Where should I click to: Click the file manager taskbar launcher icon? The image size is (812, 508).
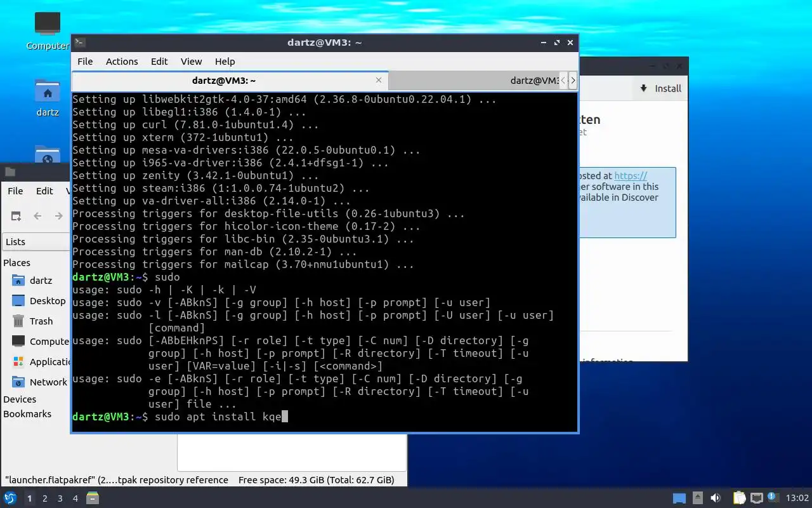point(93,498)
